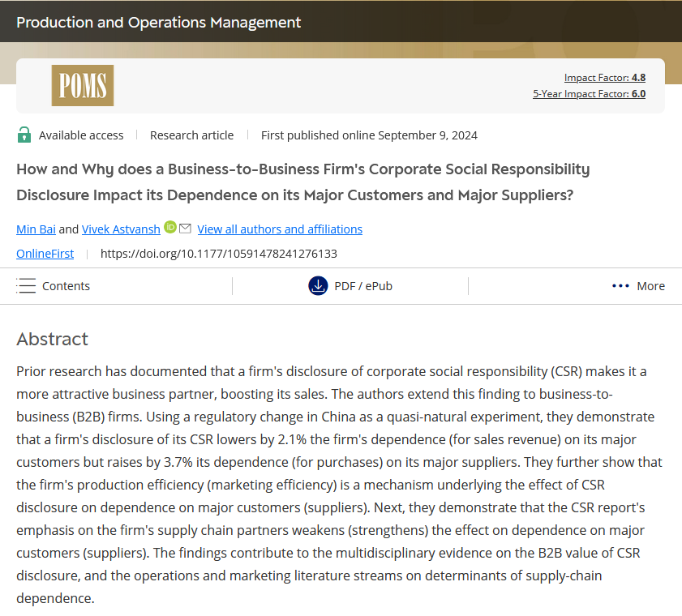Click the Production and Operations Management journal title
This screenshot has height=616, width=682.
(158, 22)
